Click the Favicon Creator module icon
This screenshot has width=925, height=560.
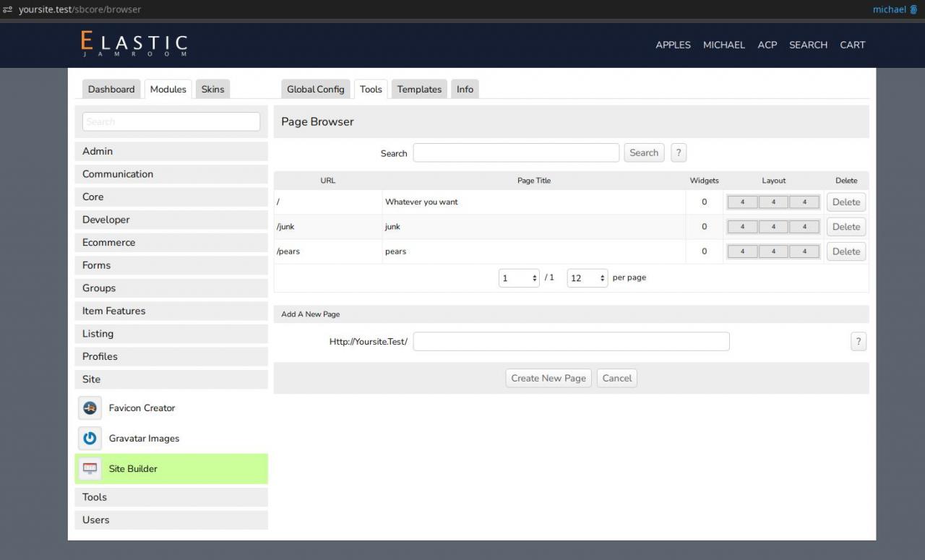pyautogui.click(x=90, y=408)
